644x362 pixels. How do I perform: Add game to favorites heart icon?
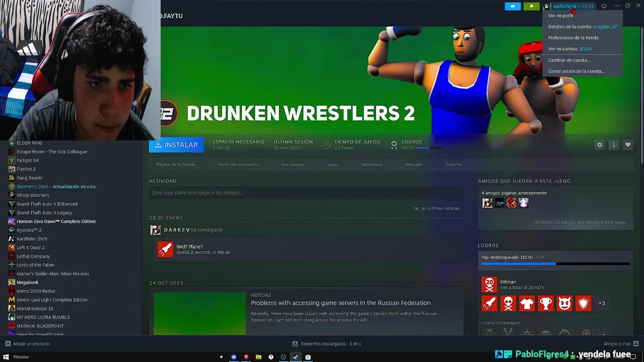(628, 145)
